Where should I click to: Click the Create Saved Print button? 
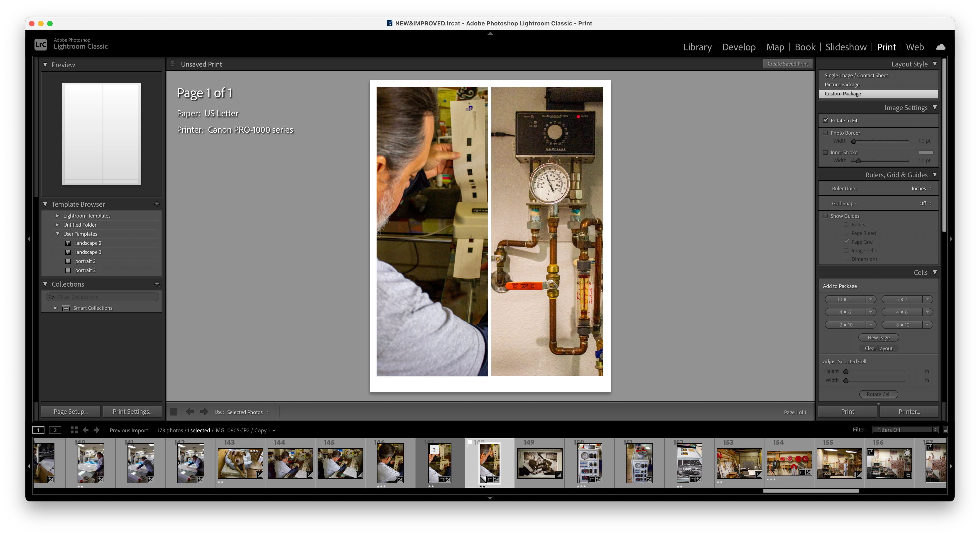click(x=787, y=64)
